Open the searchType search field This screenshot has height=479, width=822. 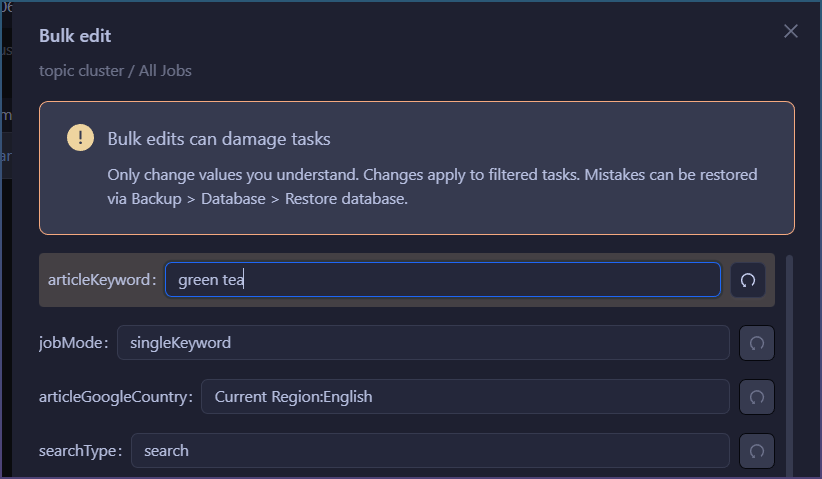click(x=430, y=451)
